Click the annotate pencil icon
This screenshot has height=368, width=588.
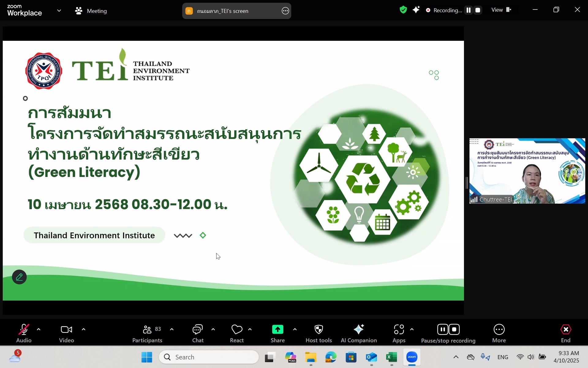19,277
